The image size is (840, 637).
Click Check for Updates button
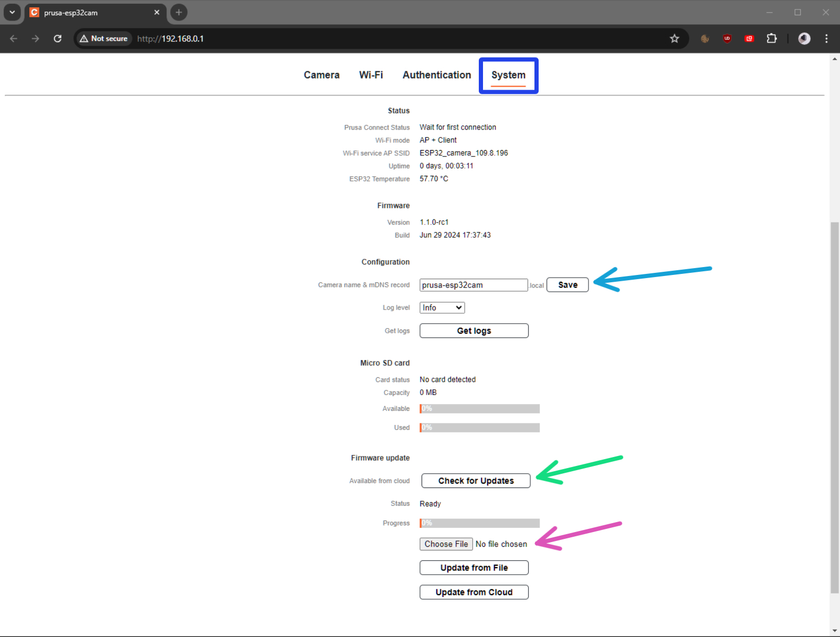pos(476,481)
